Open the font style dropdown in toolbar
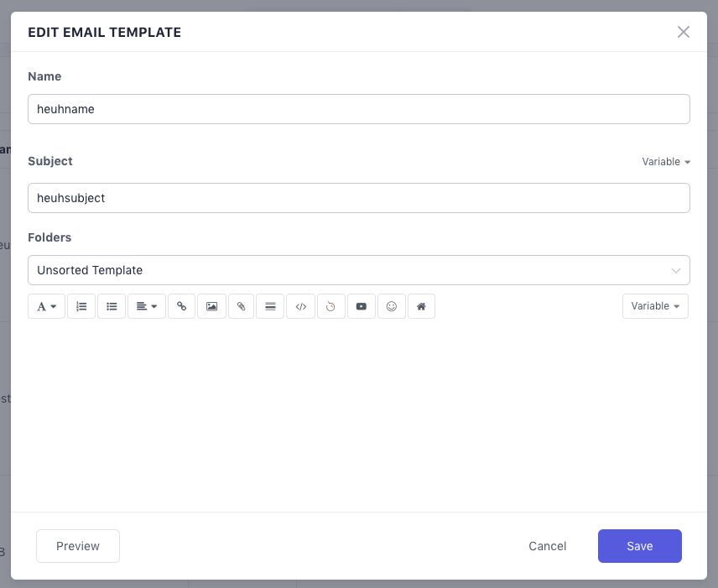The image size is (718, 588). (46, 306)
